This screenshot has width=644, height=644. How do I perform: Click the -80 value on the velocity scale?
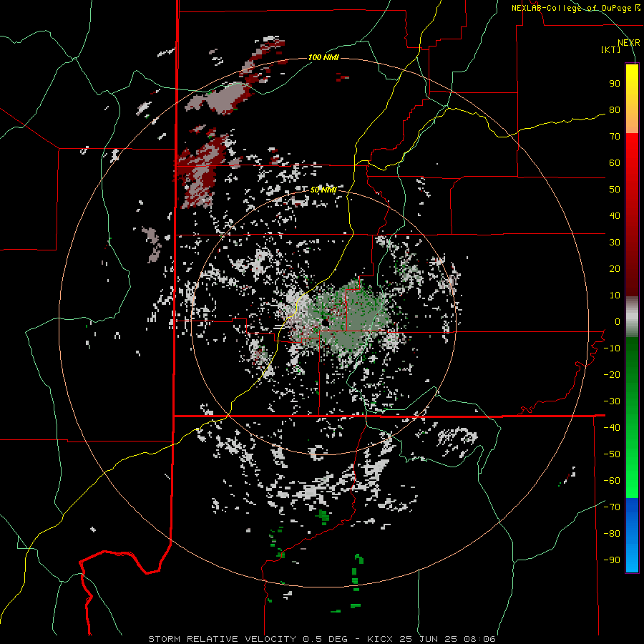[x=612, y=534]
